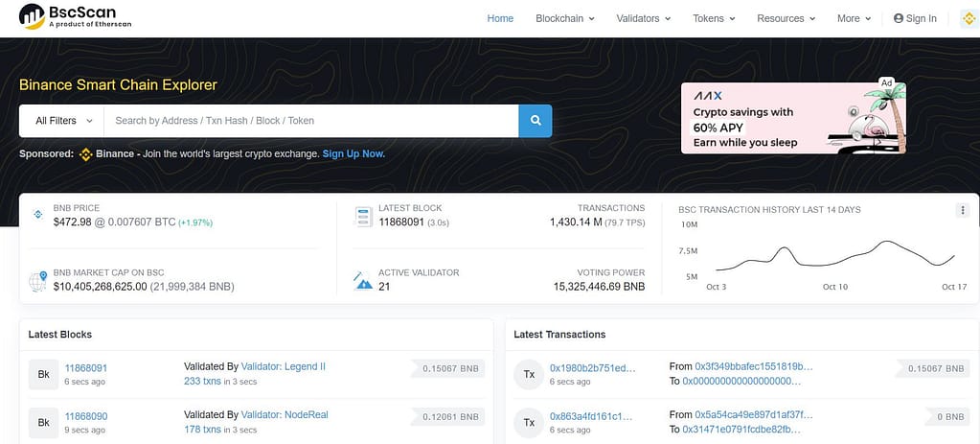Click the Tx badge for 0x1980b2b751ed
The image size is (980, 444).
(529, 374)
